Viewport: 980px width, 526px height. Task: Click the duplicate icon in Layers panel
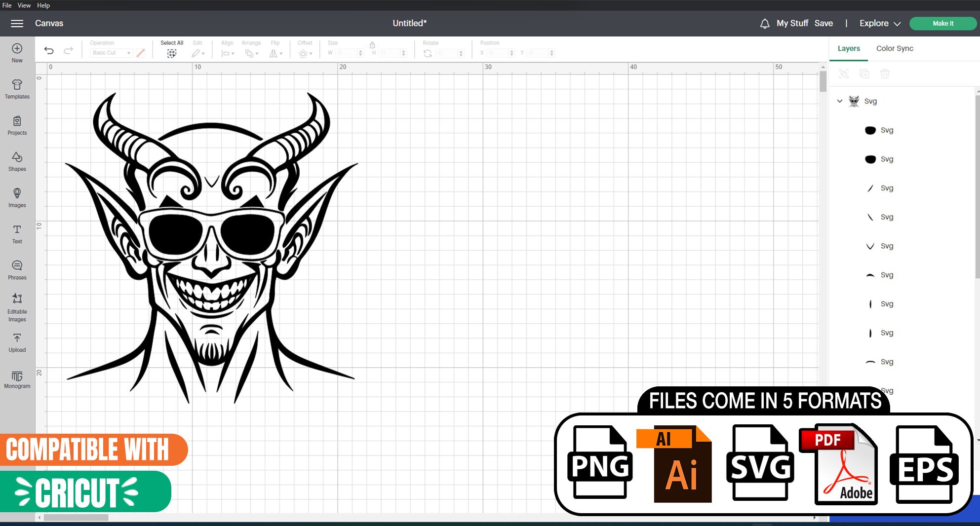pyautogui.click(x=864, y=74)
